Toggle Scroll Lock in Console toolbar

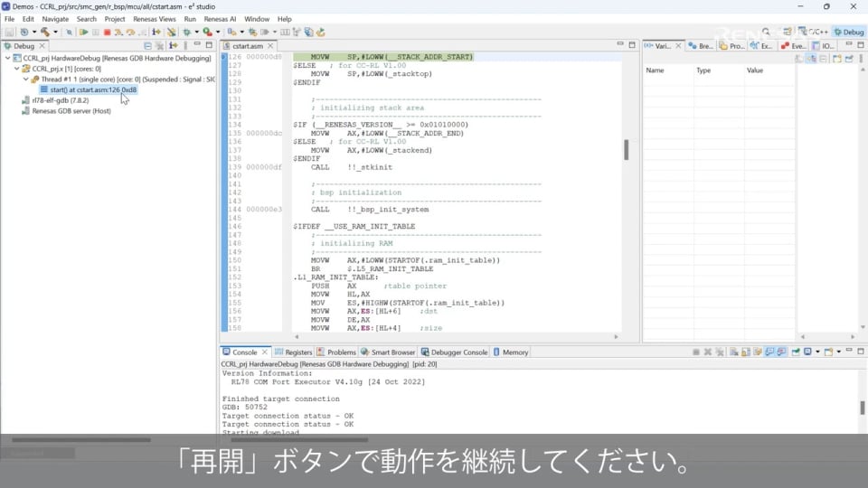point(746,352)
